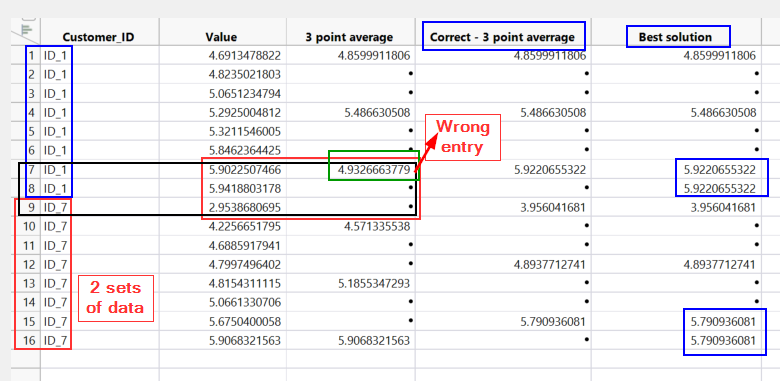The image size is (780, 381).
Task: Click 4.8937712741 in the Correct column
Action: point(550,265)
